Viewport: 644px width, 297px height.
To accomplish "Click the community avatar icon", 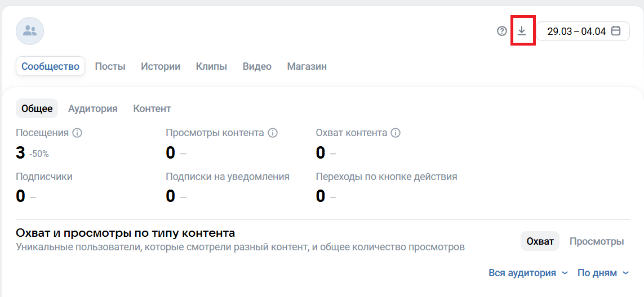I will (30, 31).
